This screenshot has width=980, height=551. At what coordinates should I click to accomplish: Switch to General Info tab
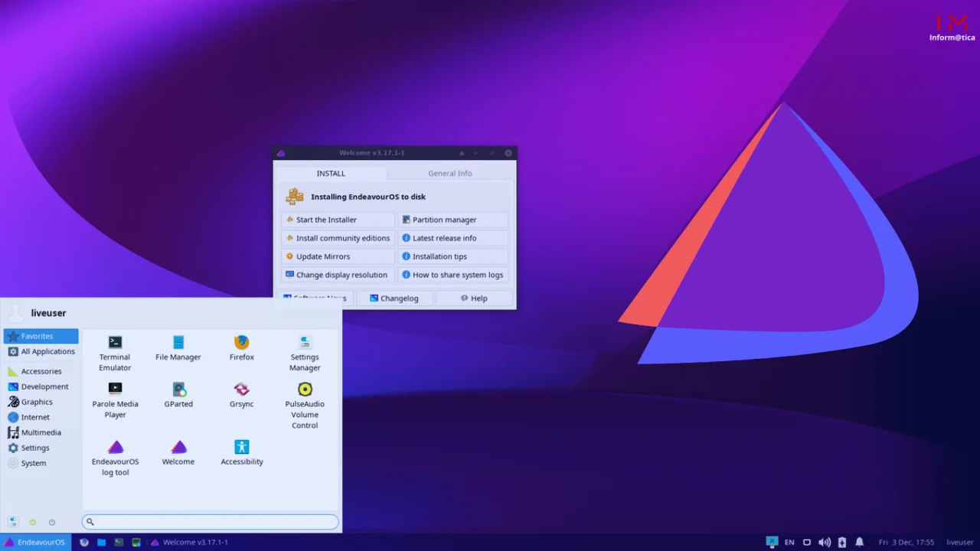click(450, 173)
